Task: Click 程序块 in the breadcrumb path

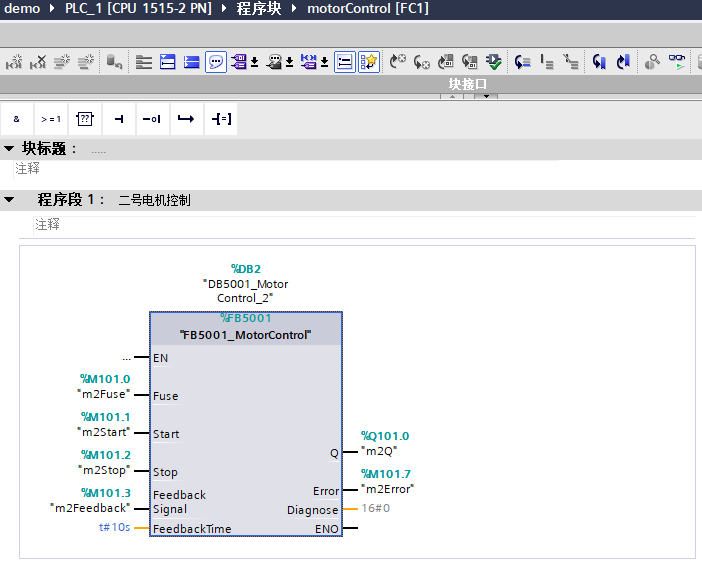Action: click(x=257, y=8)
